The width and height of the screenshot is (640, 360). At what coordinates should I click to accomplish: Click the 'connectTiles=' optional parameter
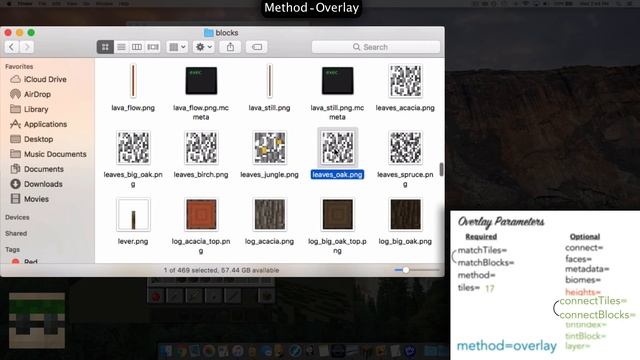pyautogui.click(x=593, y=301)
